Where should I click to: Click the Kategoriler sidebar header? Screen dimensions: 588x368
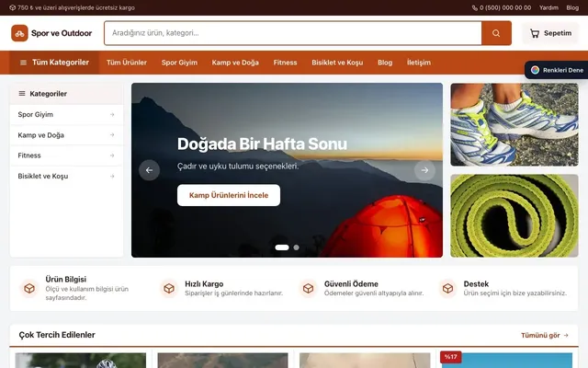tap(66, 94)
